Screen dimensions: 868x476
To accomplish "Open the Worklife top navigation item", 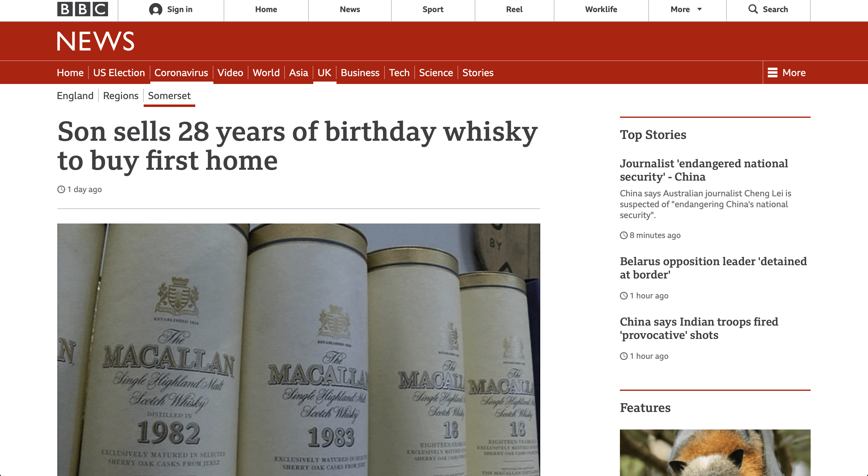I will pos(601,9).
